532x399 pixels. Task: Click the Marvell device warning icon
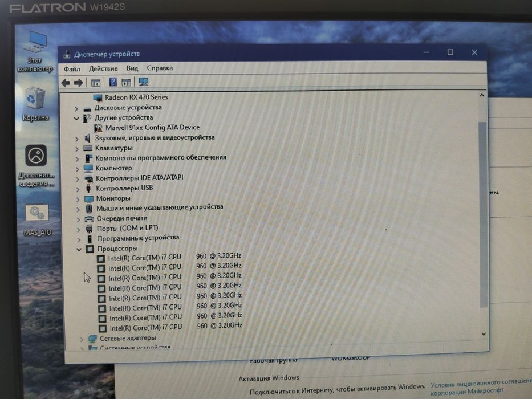click(x=99, y=128)
